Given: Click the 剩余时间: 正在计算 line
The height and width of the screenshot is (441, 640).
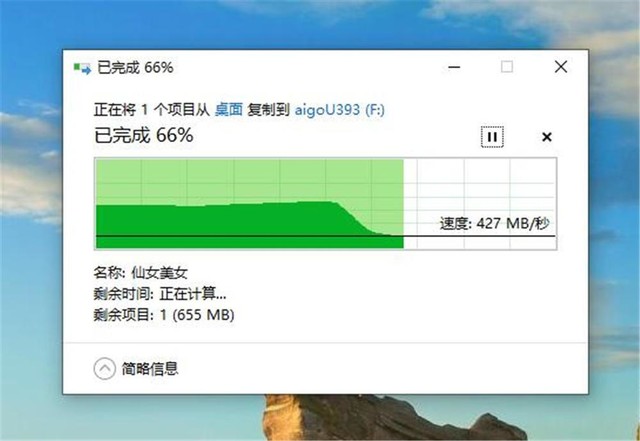Looking at the screenshot, I should 160,294.
